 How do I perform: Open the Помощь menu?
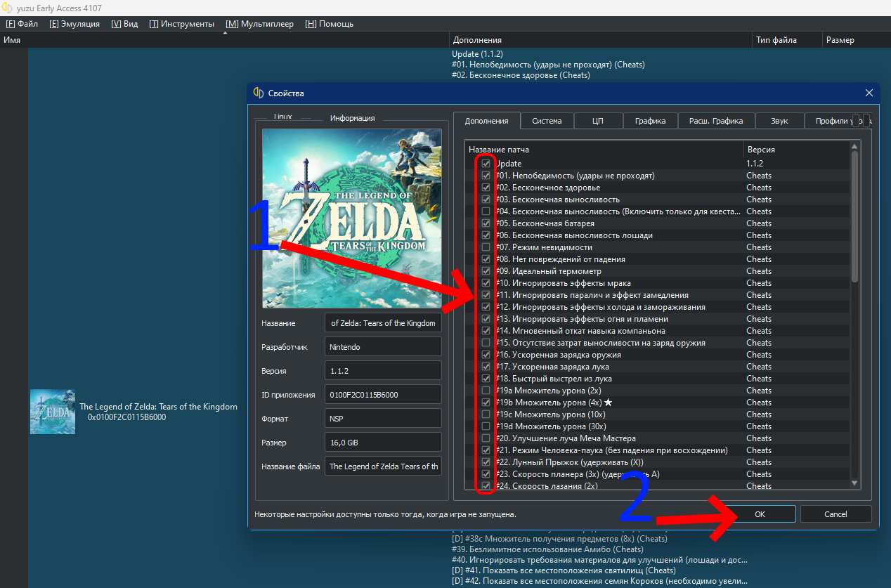(329, 24)
